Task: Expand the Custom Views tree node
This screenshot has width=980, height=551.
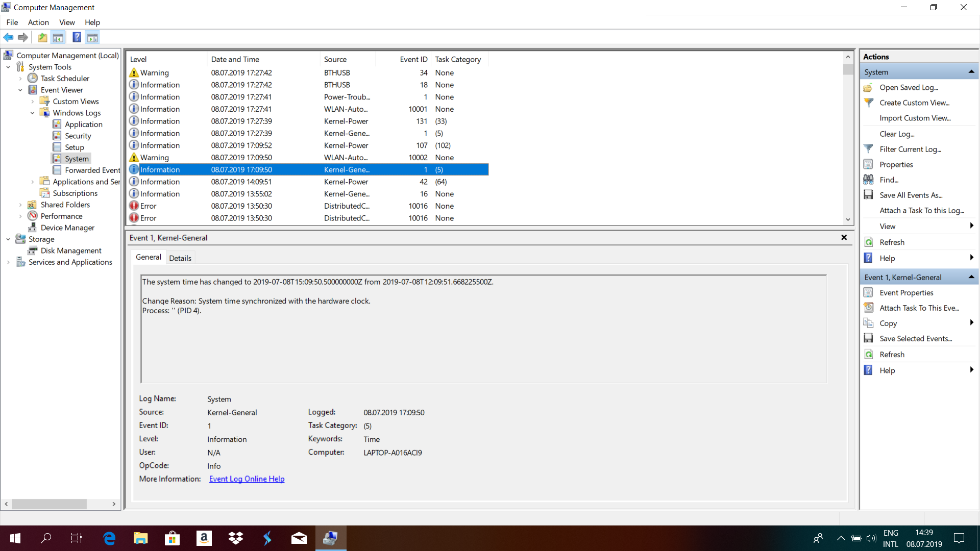Action: tap(32, 102)
